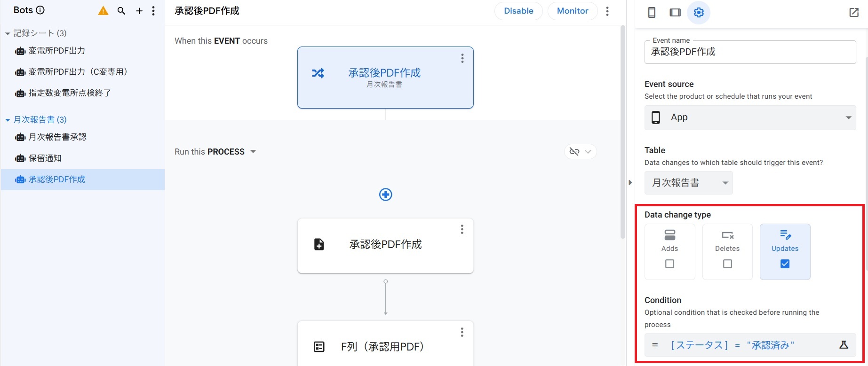Select the settings gear icon
868x366 pixels.
pos(699,13)
